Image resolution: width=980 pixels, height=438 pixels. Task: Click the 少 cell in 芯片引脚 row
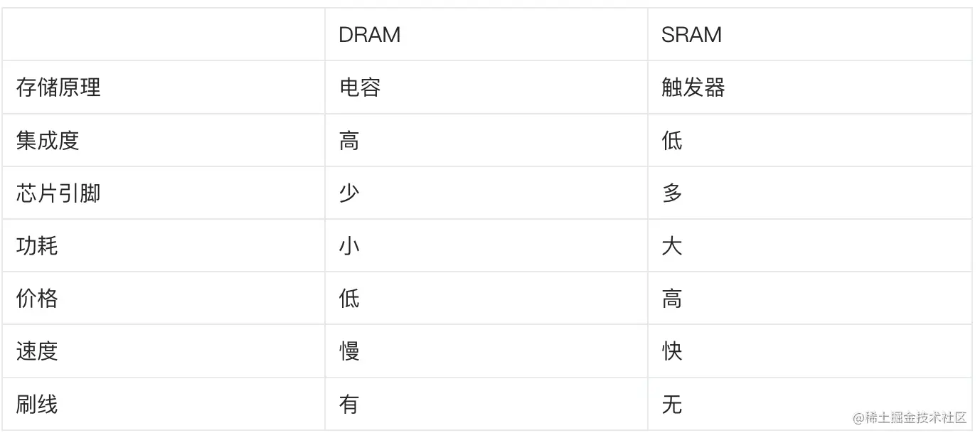click(349, 193)
